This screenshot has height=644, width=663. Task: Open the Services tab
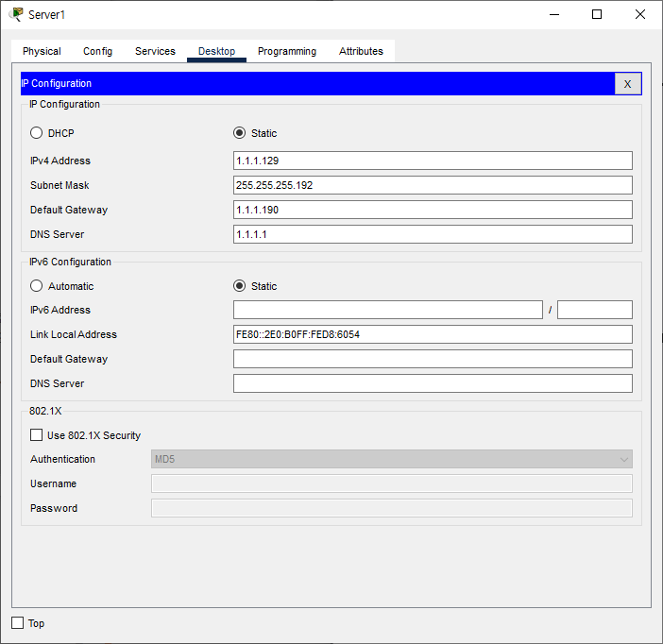pyautogui.click(x=155, y=51)
